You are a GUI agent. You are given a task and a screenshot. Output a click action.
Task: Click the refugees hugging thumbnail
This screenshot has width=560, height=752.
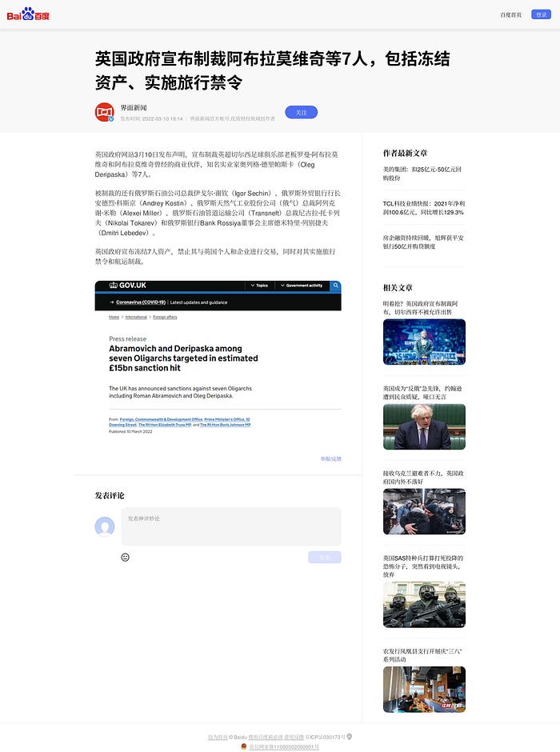pyautogui.click(x=424, y=511)
